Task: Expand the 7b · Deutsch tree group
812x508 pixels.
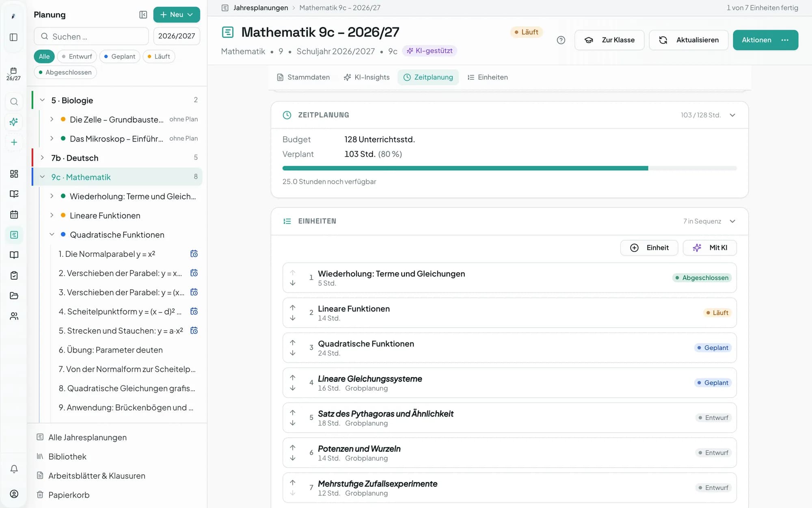Action: 42,158
